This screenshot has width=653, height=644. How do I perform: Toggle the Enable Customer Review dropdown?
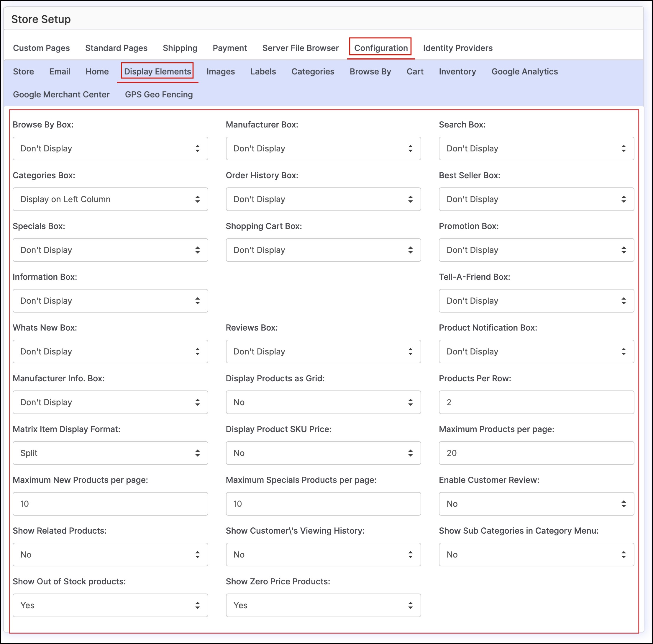(536, 504)
